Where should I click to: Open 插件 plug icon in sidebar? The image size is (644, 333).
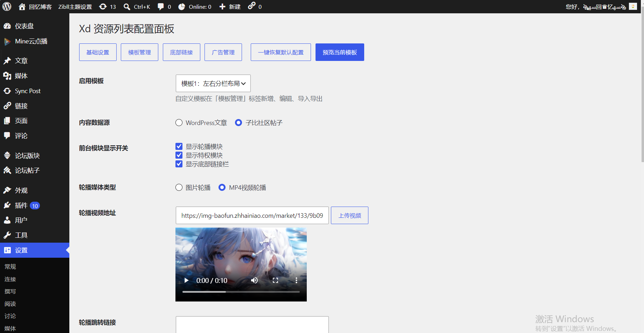tap(7, 205)
